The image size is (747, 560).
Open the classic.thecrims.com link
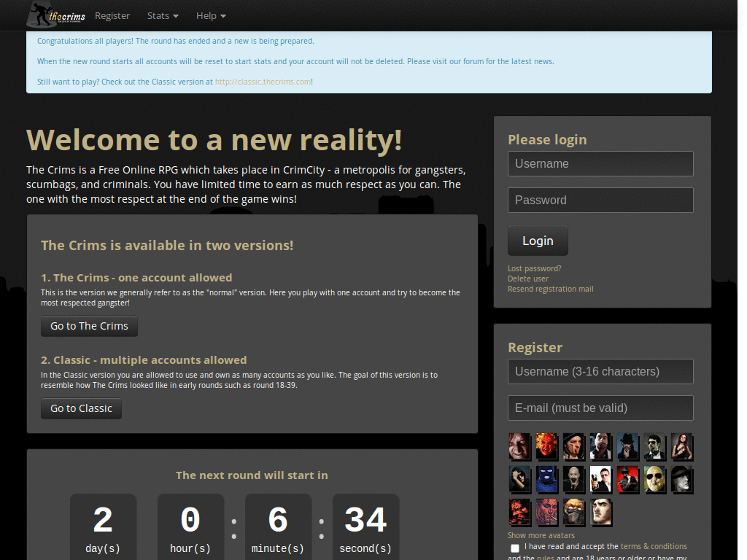(x=263, y=82)
